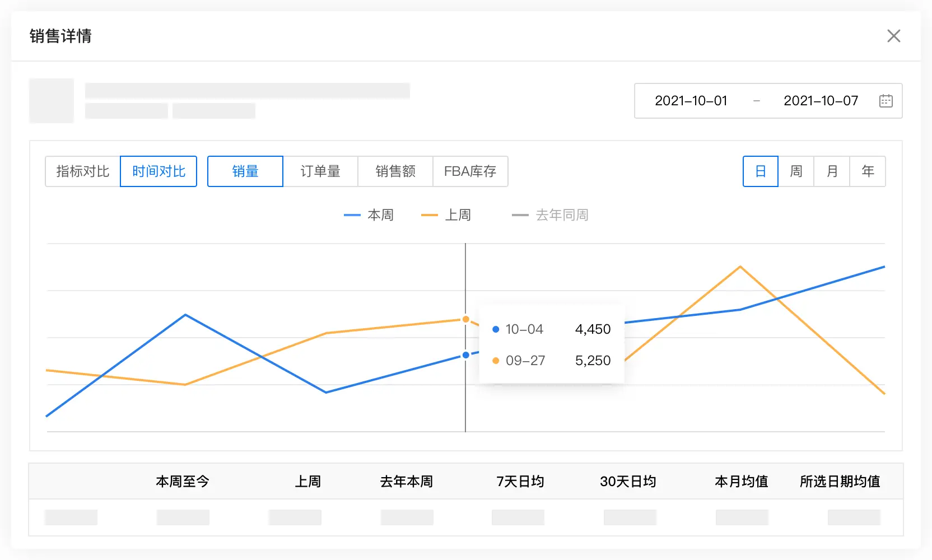Click the 本月均值 column header
The image size is (932, 560).
[x=742, y=482]
